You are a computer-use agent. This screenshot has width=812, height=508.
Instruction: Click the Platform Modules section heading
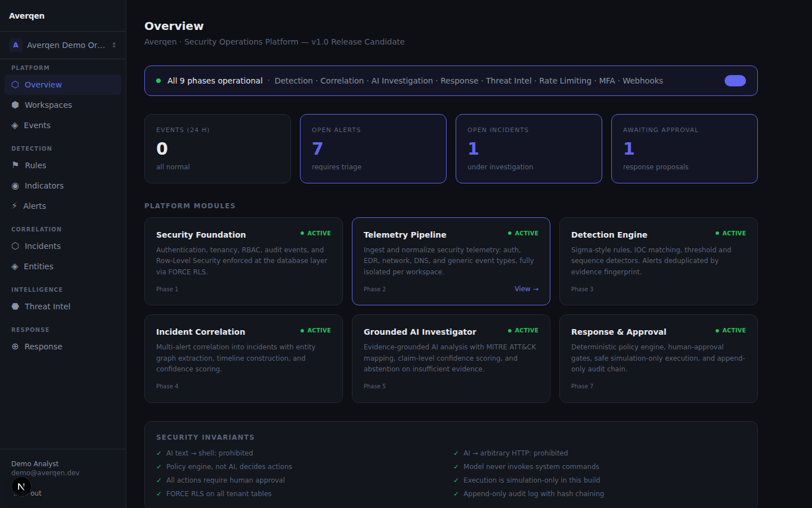pos(190,206)
